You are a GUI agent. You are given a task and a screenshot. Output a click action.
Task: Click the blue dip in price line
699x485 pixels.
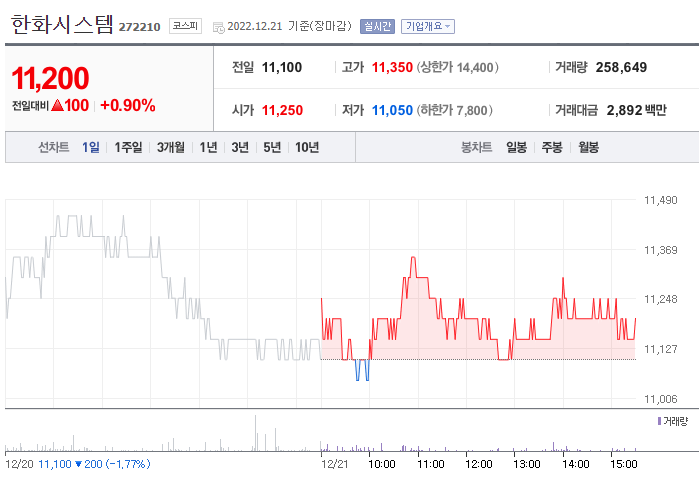362,370
